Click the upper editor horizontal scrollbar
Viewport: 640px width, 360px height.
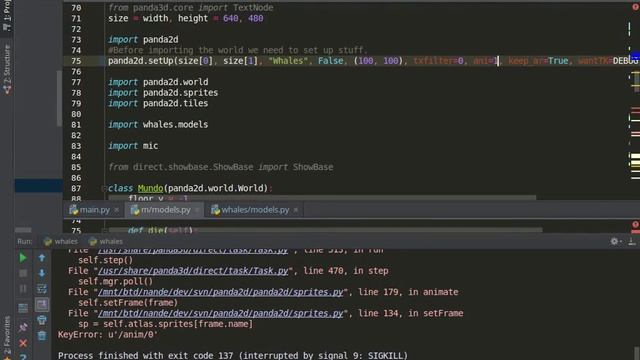pyautogui.click(x=322, y=198)
